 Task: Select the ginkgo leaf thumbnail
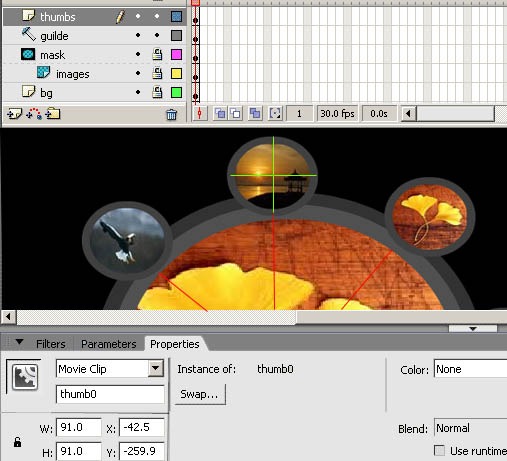tap(430, 217)
